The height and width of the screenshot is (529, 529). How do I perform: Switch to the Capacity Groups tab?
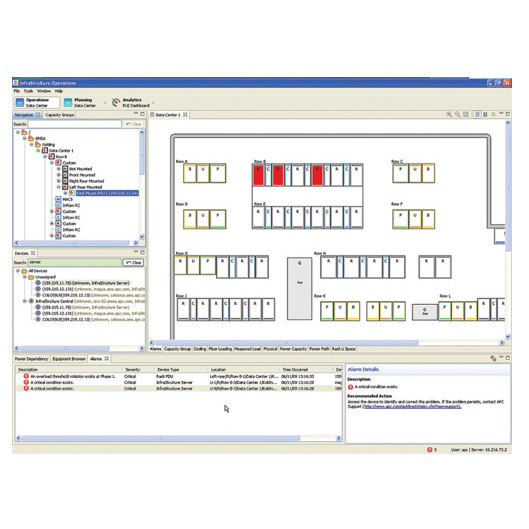coord(60,115)
